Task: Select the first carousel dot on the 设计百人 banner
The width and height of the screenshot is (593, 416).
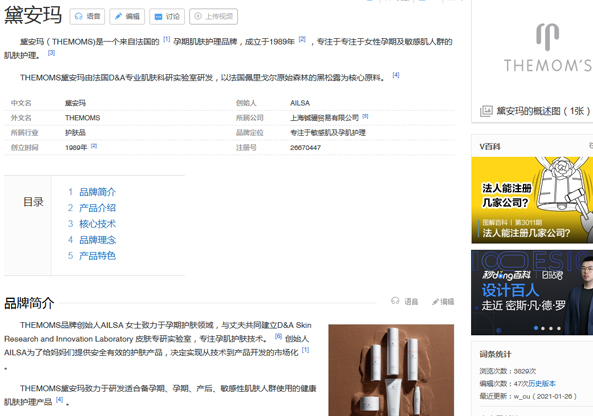Action: 536,328
